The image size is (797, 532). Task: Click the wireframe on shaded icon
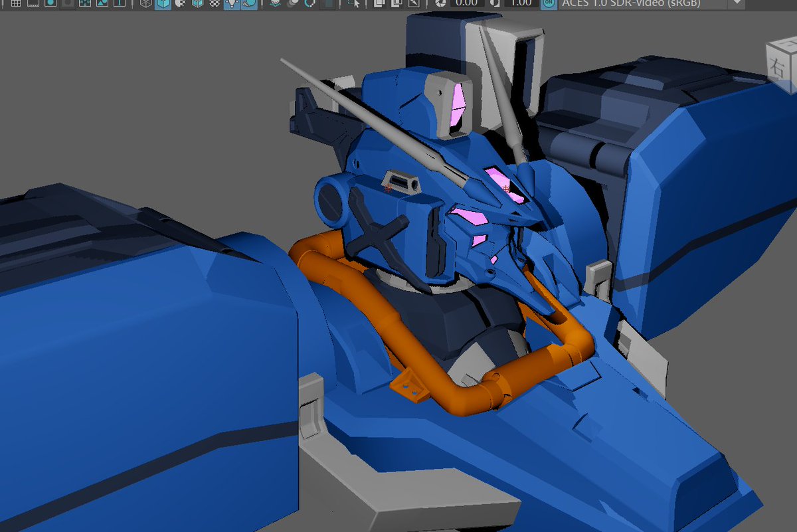point(197,3)
